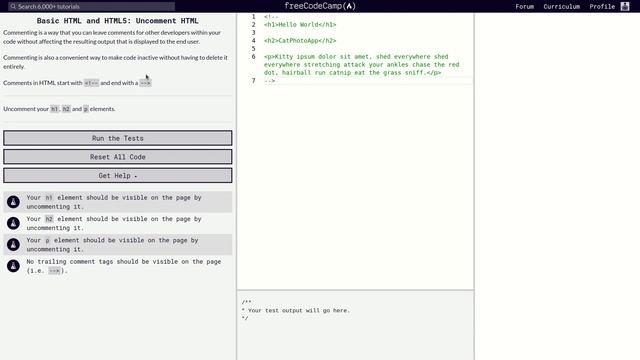Click line number 5 in the editor gutter
Screen dimensions: 640x360
[x=253, y=49]
